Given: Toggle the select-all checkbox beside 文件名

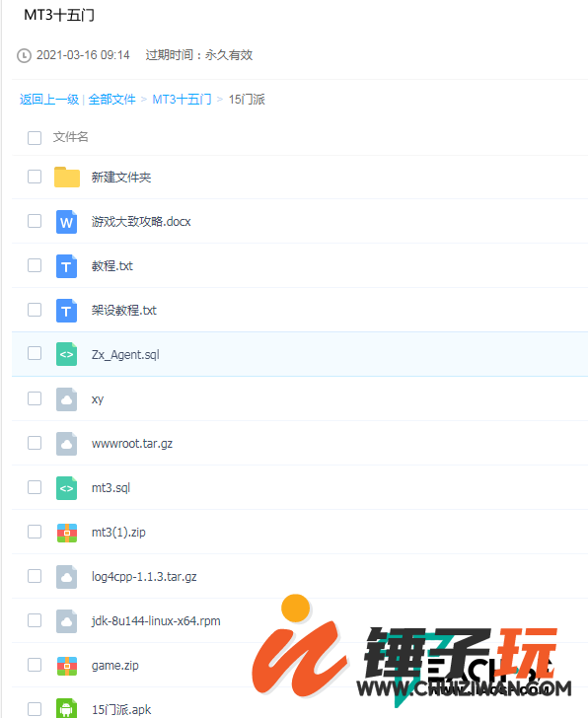Looking at the screenshot, I should (35, 138).
